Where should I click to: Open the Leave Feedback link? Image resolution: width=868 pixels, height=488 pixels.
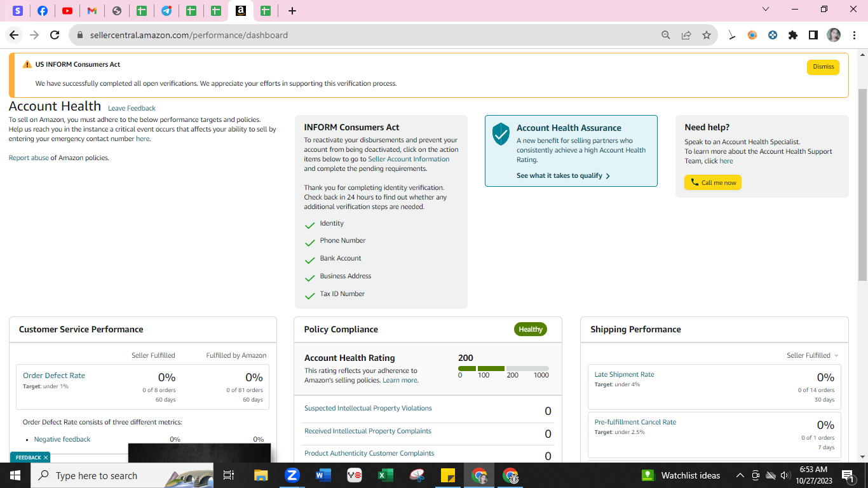click(132, 108)
